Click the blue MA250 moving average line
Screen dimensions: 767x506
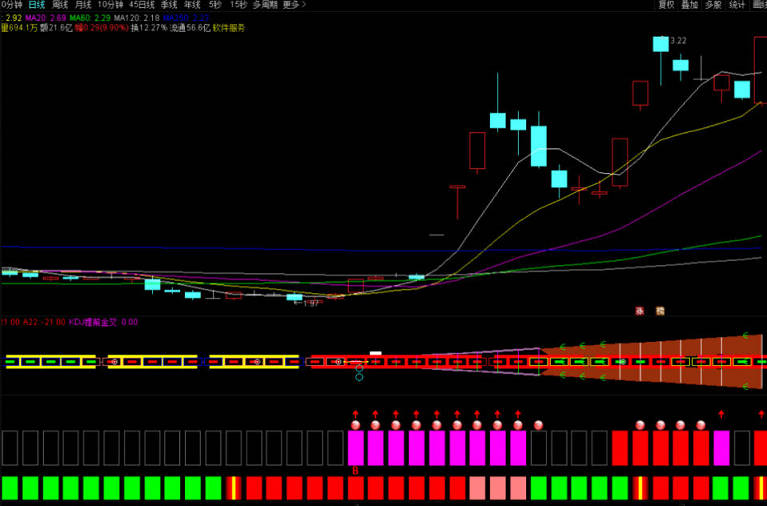click(x=384, y=250)
